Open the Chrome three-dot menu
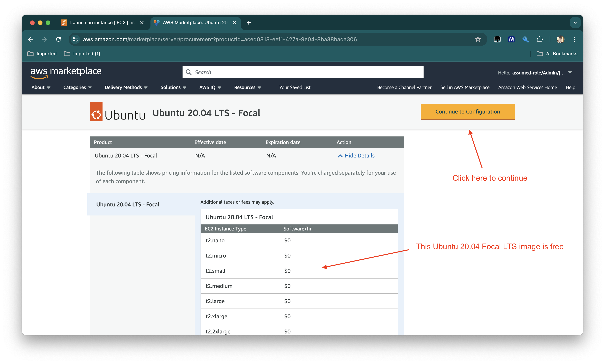This screenshot has height=364, width=605. coord(574,39)
